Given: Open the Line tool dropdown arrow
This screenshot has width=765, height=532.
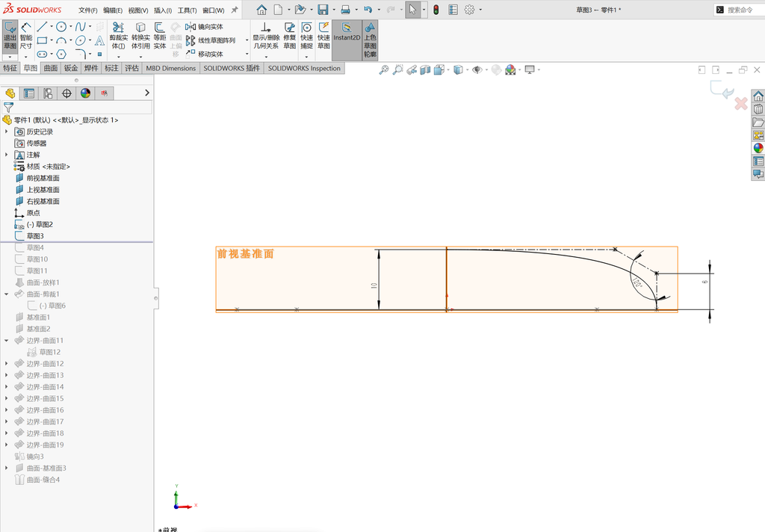Looking at the screenshot, I should [x=52, y=27].
